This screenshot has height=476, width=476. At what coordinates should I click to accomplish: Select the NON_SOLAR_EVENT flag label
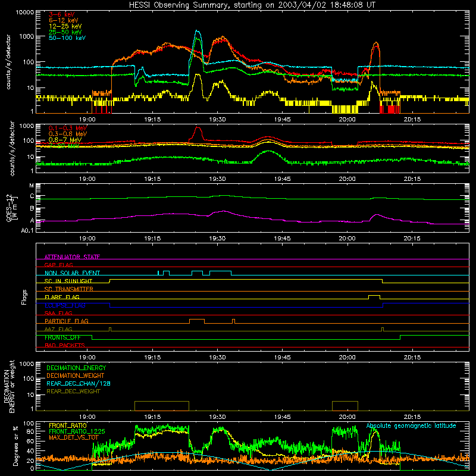(72, 273)
